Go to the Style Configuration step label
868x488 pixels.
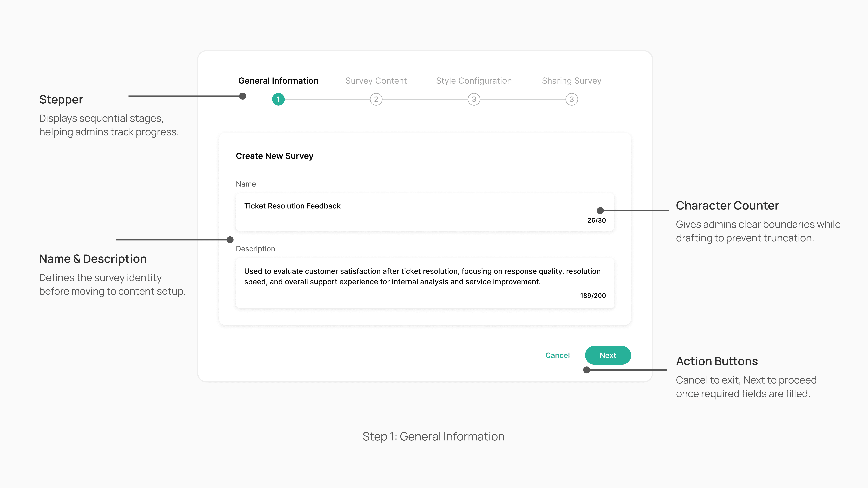474,81
